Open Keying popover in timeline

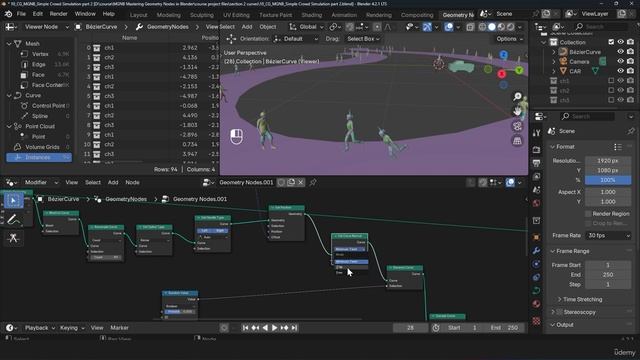(72, 328)
